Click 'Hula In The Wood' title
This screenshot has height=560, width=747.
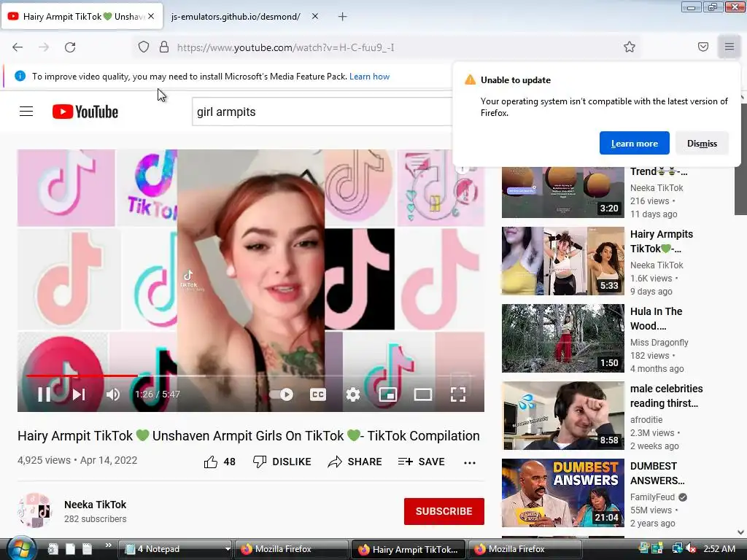click(x=656, y=319)
